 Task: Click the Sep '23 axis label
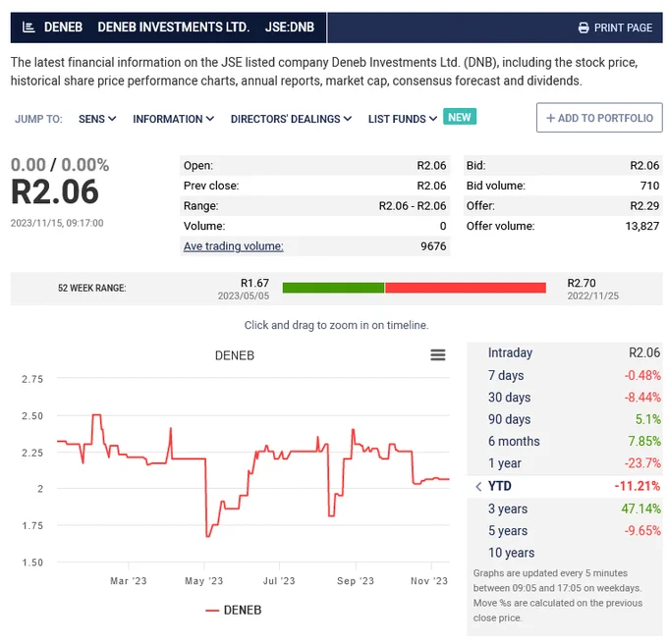tap(356, 581)
